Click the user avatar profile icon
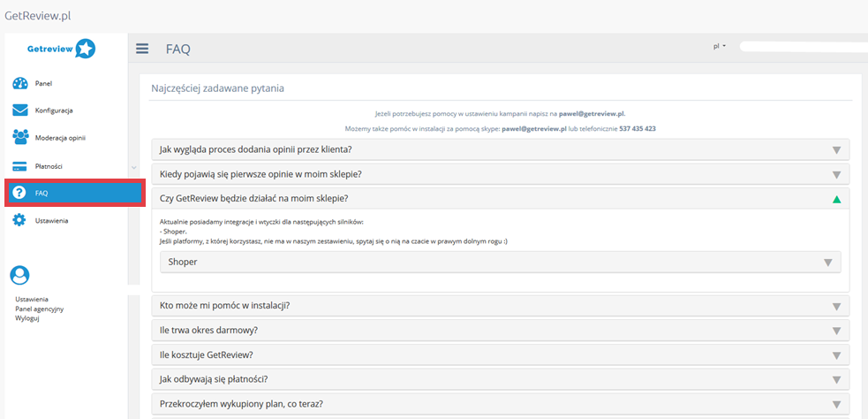This screenshot has height=419, width=868. pyautogui.click(x=20, y=274)
